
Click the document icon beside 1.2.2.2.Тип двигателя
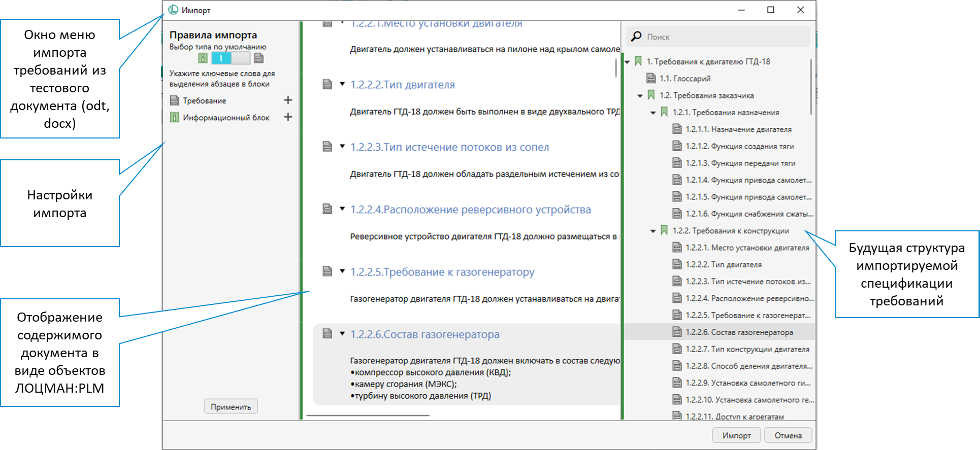point(328,84)
